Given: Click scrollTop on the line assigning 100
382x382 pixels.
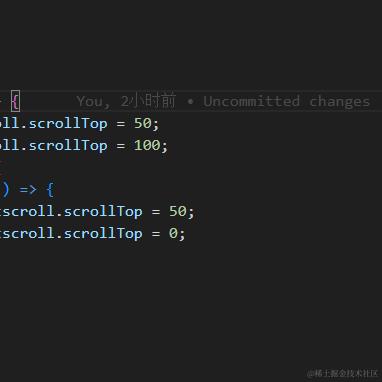Looking at the screenshot, I should coord(68,146).
